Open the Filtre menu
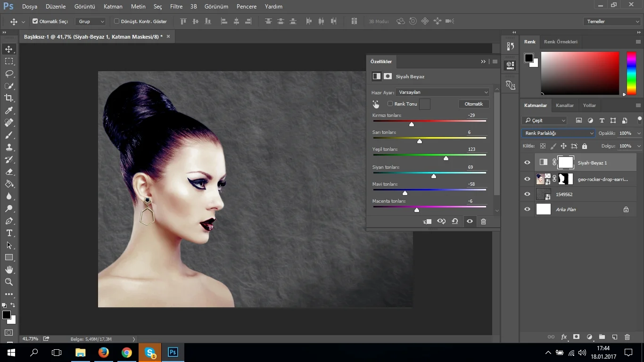644x362 pixels. [x=176, y=7]
